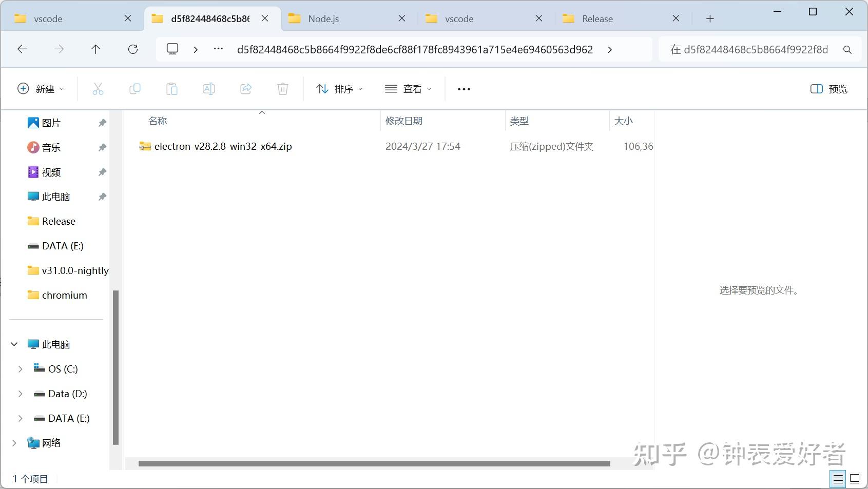Navigate up one folder level
This screenshot has height=489, width=868.
tap(95, 49)
